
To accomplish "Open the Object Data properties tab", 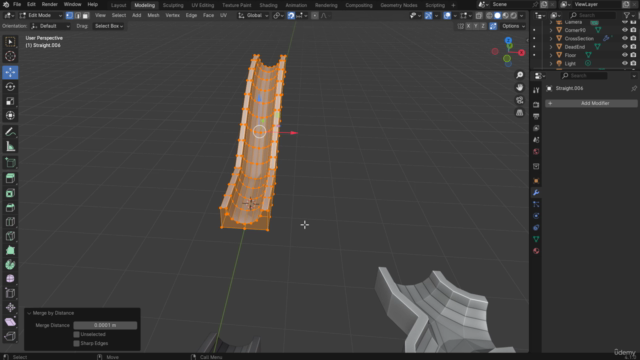I will click(x=536, y=239).
